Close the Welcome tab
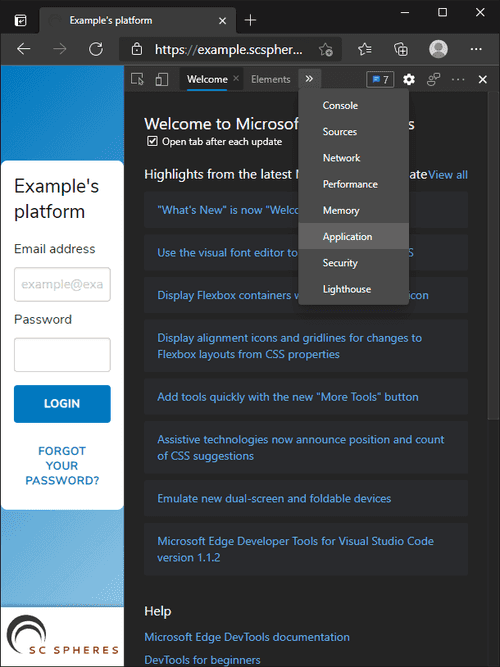Viewport: 500px width, 667px height. click(x=236, y=79)
